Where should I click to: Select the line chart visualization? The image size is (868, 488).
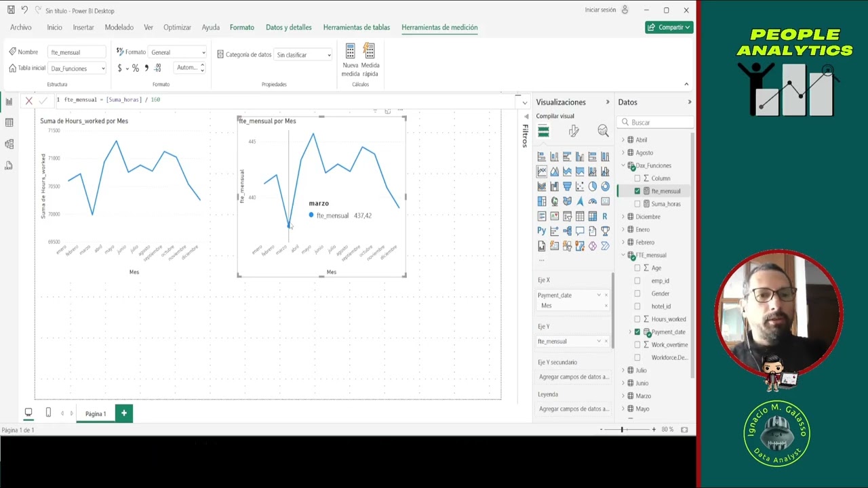(x=542, y=171)
